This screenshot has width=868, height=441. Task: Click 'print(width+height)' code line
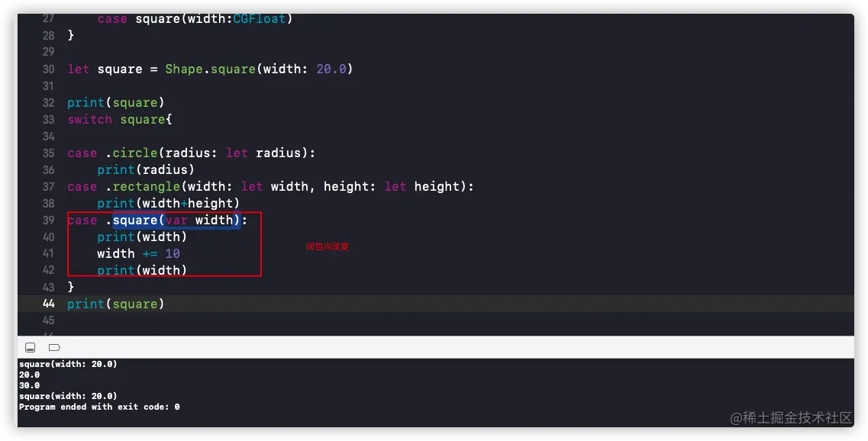click(x=168, y=204)
